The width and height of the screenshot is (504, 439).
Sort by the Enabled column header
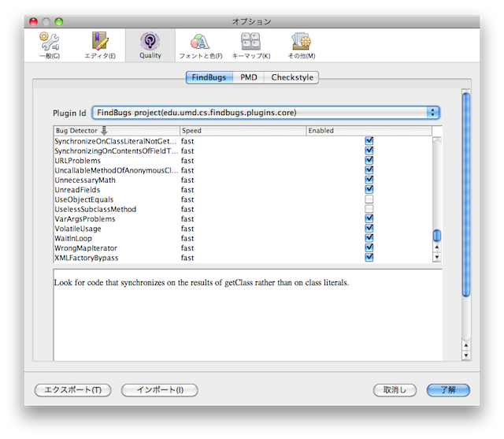[368, 131]
